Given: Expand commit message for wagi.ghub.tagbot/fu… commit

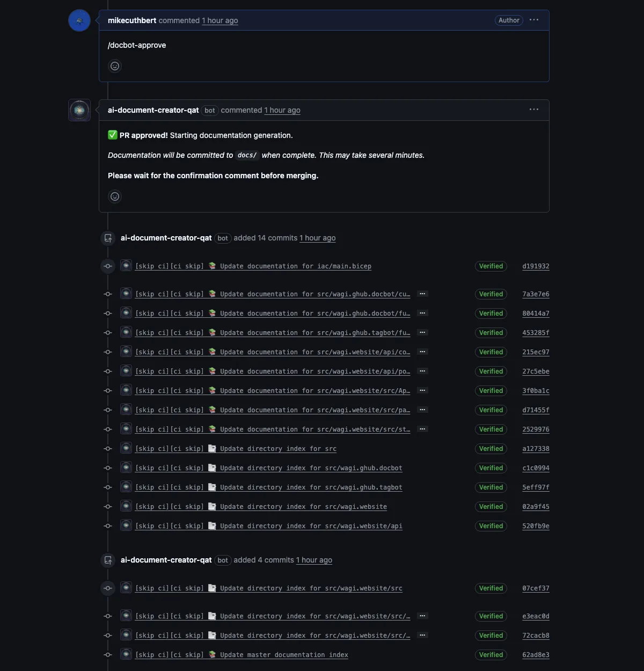Looking at the screenshot, I should [422, 333].
